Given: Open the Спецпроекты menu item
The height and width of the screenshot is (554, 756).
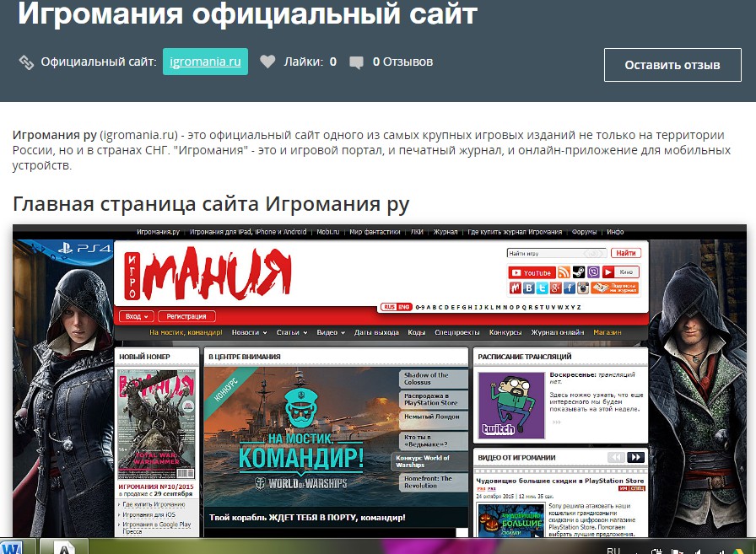Looking at the screenshot, I should (x=457, y=332).
